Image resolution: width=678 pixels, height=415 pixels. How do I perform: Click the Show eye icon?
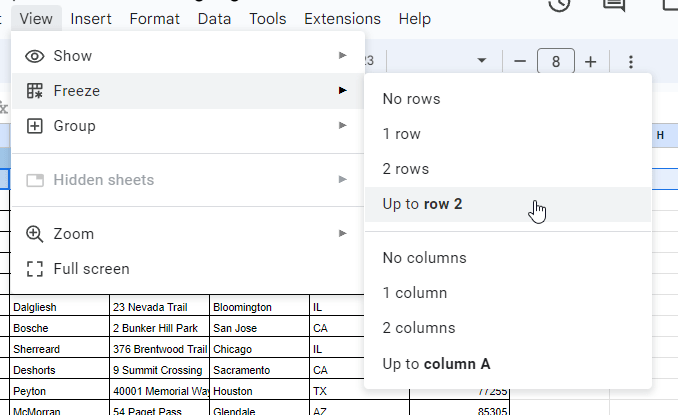[35, 56]
